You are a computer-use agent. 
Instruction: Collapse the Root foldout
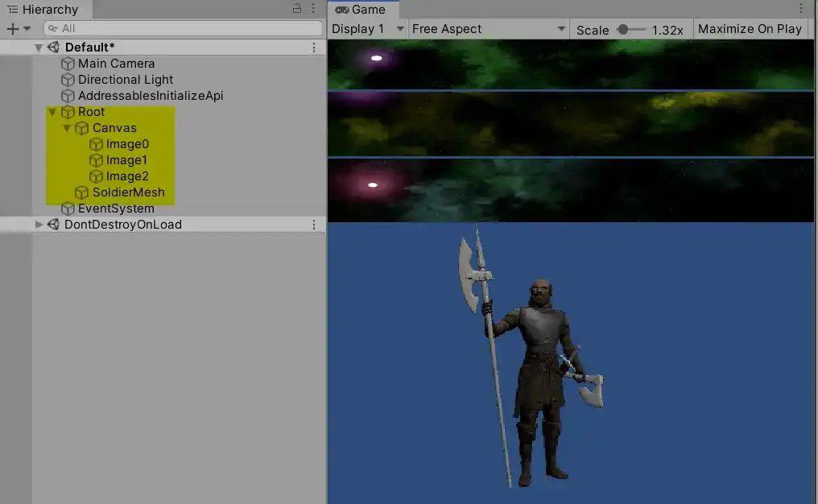click(52, 112)
